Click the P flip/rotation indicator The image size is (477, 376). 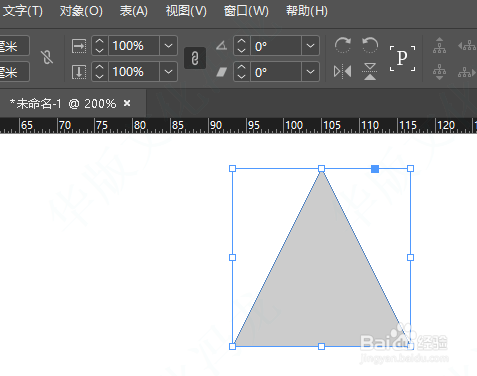tap(402, 58)
